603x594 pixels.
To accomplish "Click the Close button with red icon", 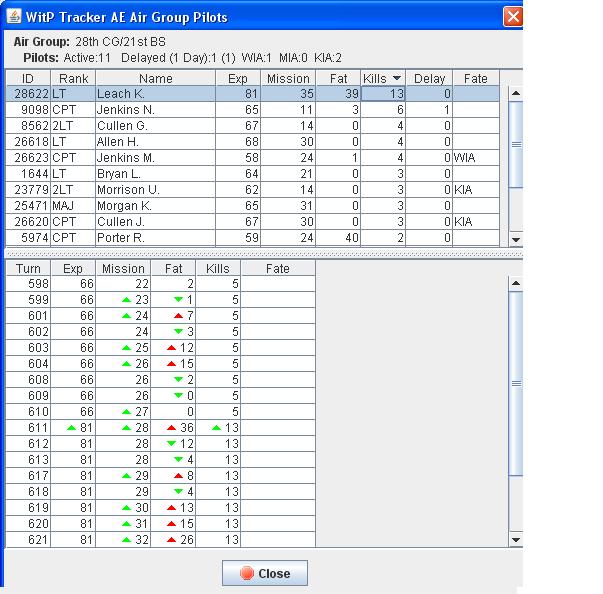I will [x=265, y=573].
